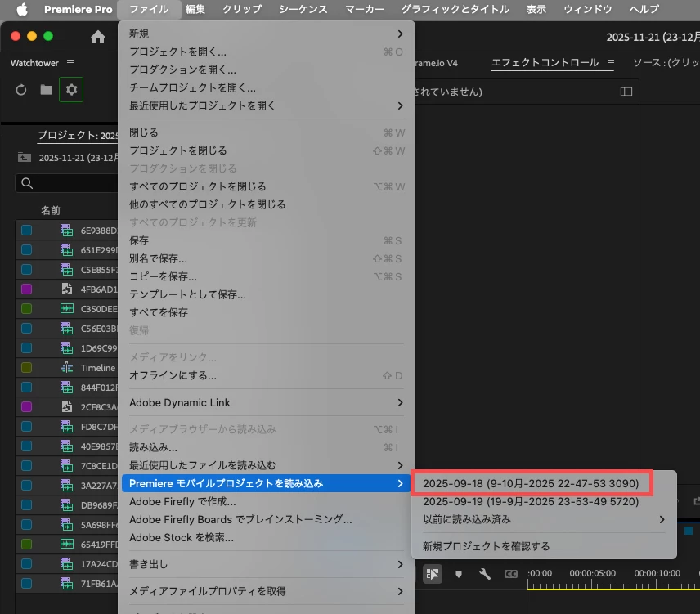Select mobile project 2025-09-19 (19-9月-2025 23-53-49 5720)
The image size is (700, 614).
click(531, 501)
